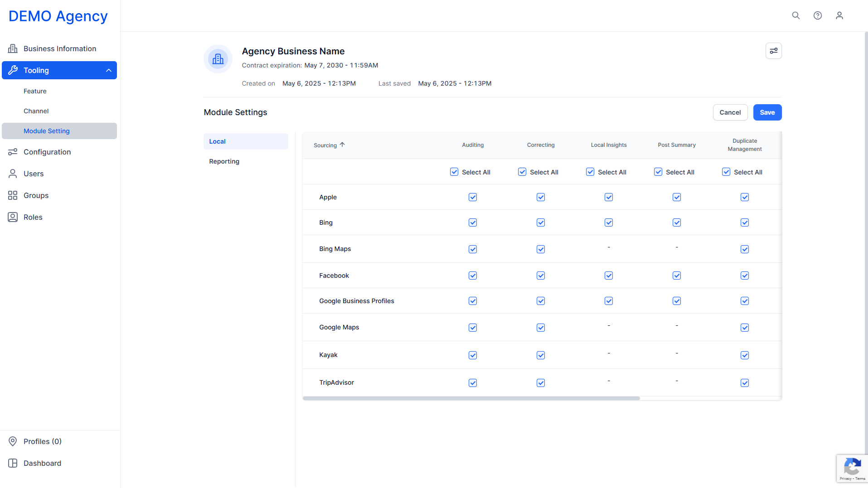Click the agency building avatar icon
Screen dimensions: 868x488
coord(218,59)
